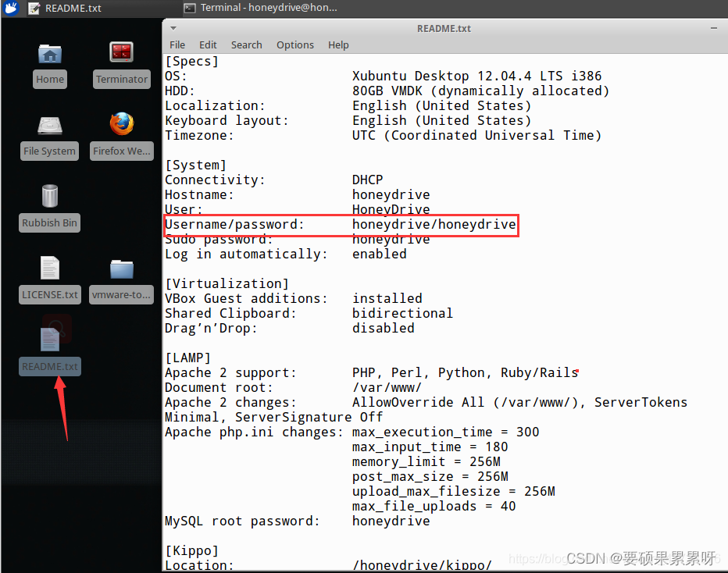Click 'max_file_uploads = 40' line
The image size is (728, 573).
point(434,507)
